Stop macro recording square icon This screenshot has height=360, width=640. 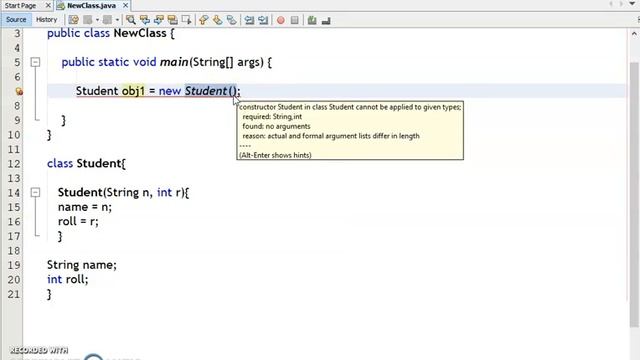point(294,20)
